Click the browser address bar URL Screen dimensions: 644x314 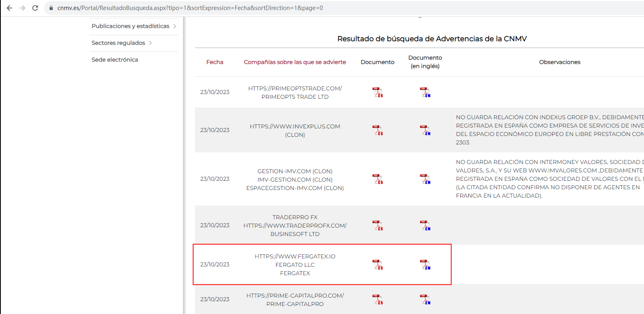tap(190, 8)
